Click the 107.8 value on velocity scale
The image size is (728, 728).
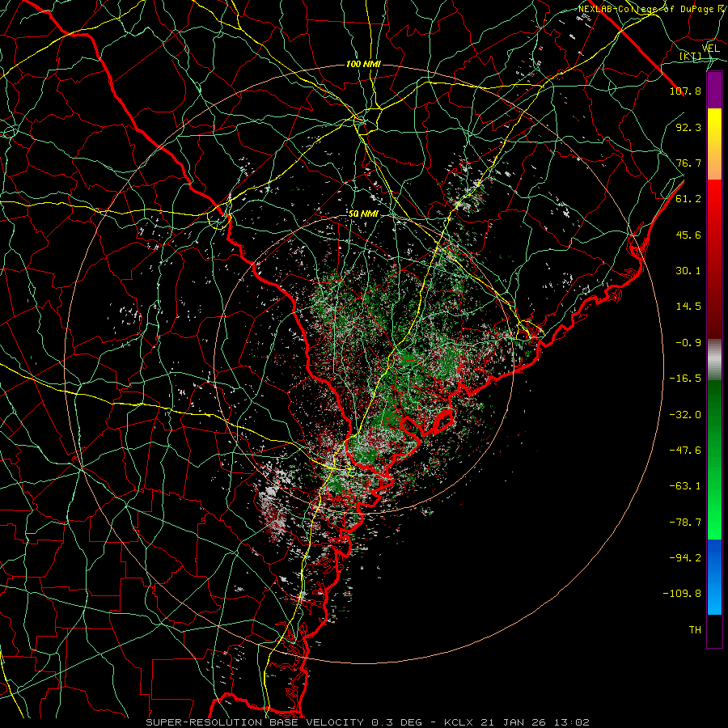685,91
